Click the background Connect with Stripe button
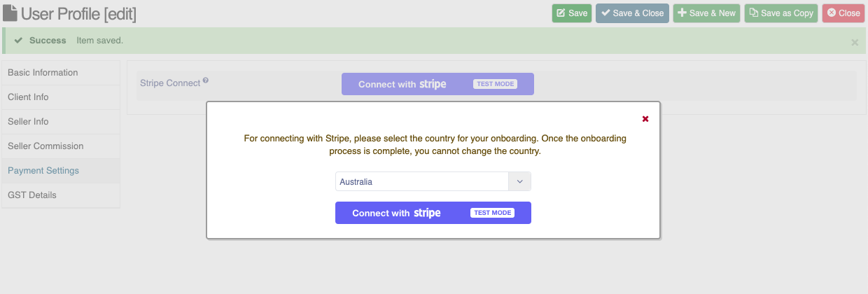This screenshot has width=868, height=294. [437, 84]
